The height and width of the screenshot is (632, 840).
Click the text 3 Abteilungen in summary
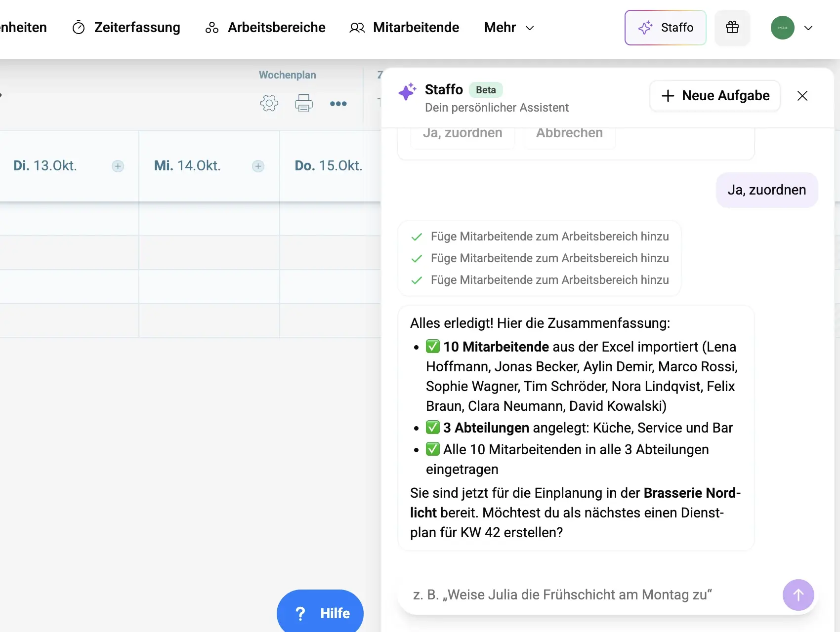click(486, 428)
